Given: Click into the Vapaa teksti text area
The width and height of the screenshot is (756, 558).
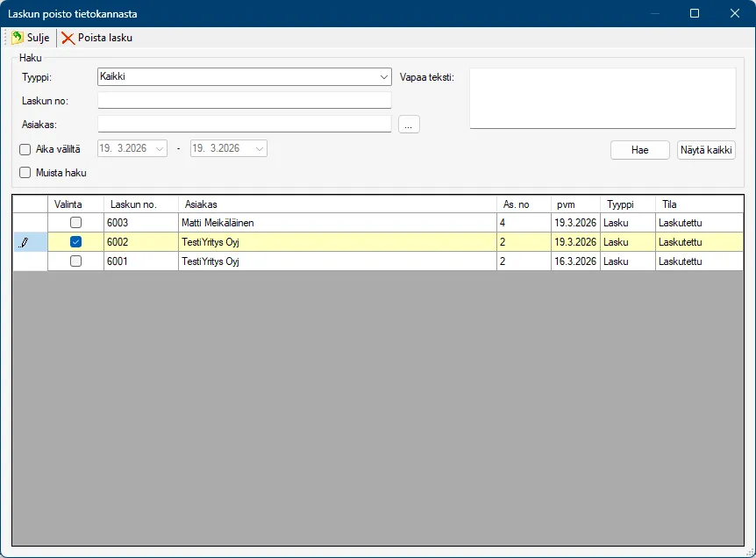Looking at the screenshot, I should click(x=603, y=98).
